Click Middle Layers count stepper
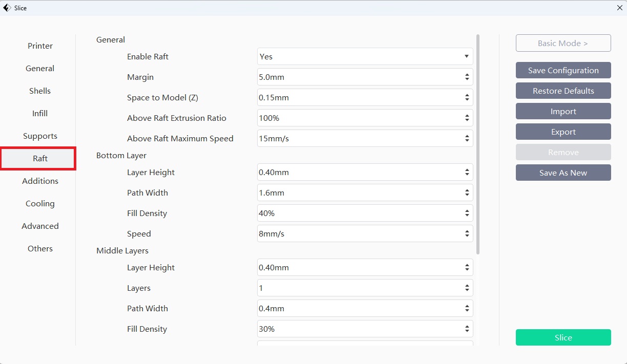The height and width of the screenshot is (364, 627). (467, 288)
